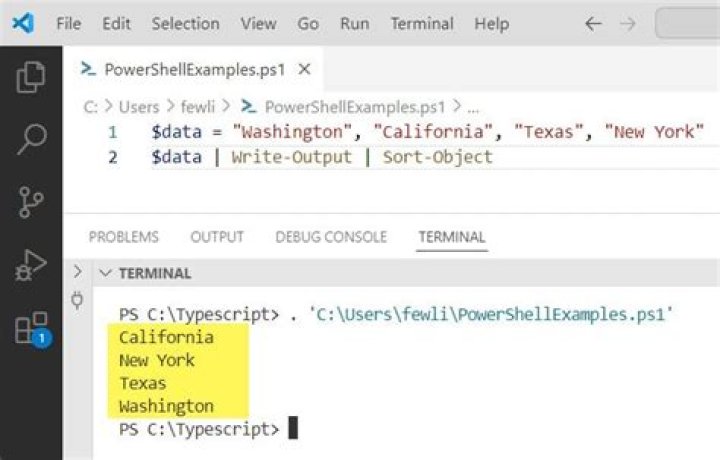Open the Extensions view with badge

tap(32, 329)
